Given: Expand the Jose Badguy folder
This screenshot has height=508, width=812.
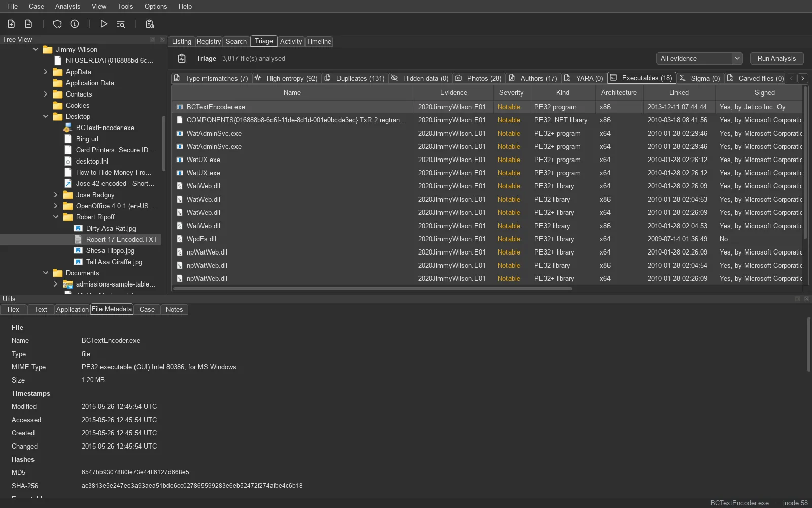Looking at the screenshot, I should click(x=56, y=195).
